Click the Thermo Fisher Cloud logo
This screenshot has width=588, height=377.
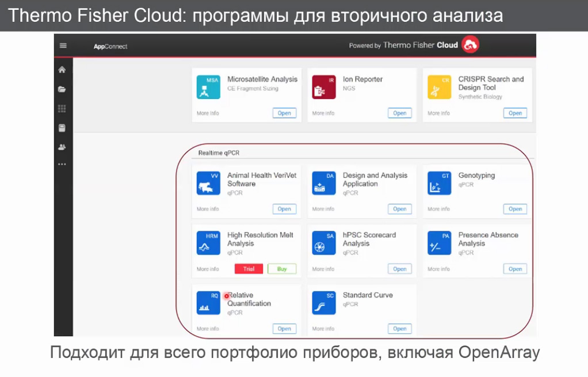tap(469, 44)
